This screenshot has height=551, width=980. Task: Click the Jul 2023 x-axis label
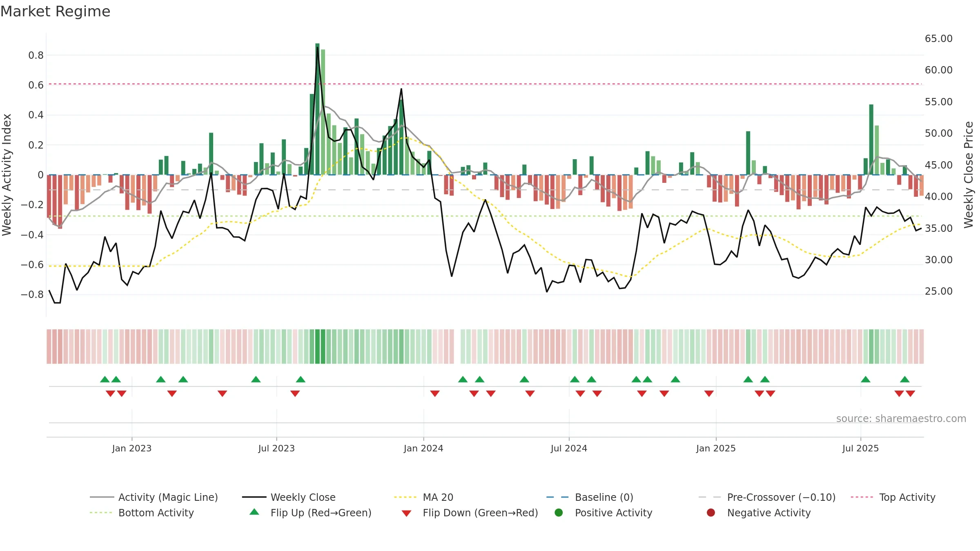pyautogui.click(x=276, y=448)
